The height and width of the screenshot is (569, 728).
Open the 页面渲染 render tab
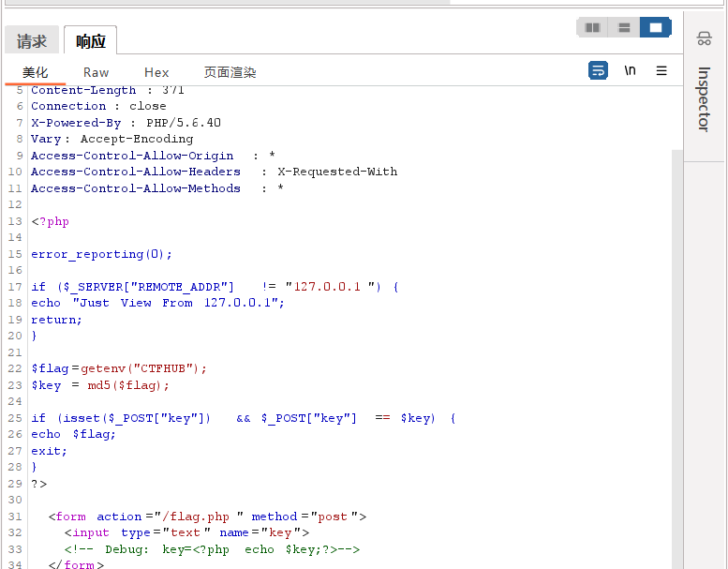(230, 72)
